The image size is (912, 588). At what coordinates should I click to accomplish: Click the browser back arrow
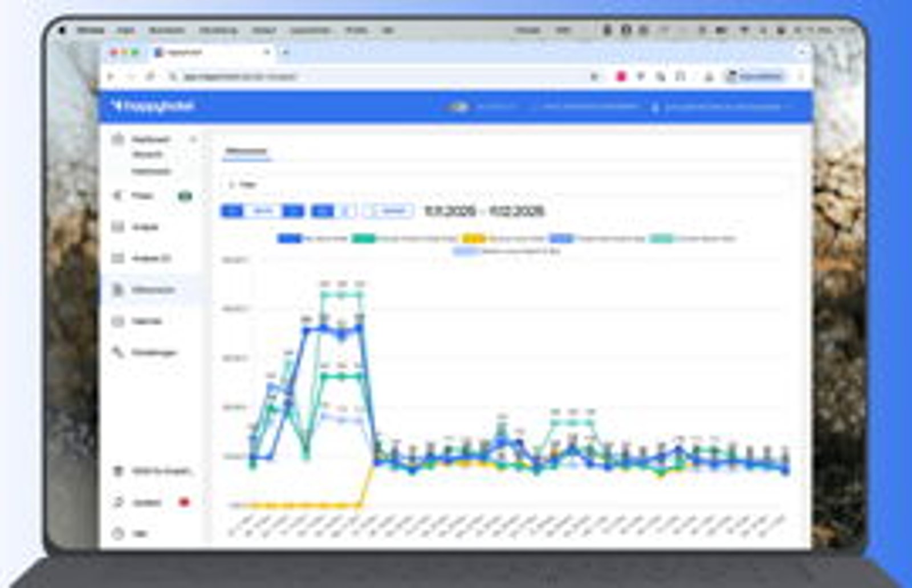click(x=112, y=76)
